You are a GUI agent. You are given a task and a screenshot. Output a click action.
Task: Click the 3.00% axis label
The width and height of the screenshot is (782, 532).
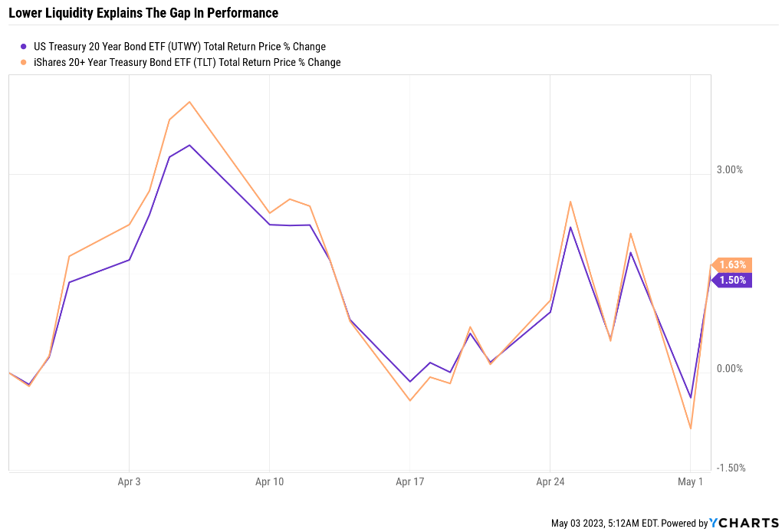click(730, 170)
